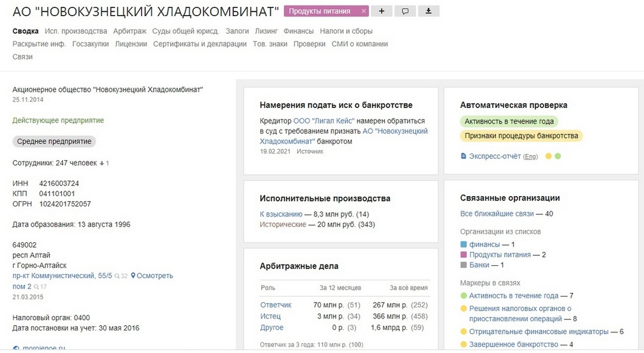Open Завершенное банкротство marker link
Viewport: 644px width, 353px height.
(514, 344)
